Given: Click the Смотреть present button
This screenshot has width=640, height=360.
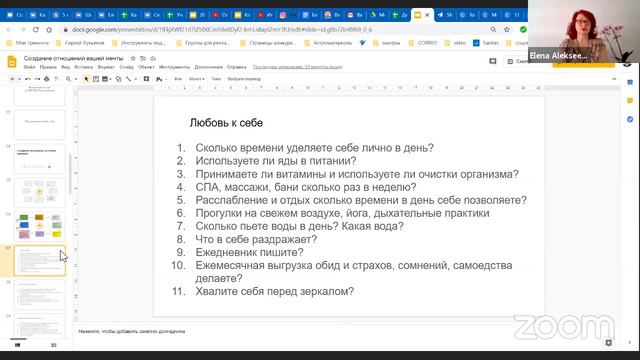Looking at the screenshot, I should pyautogui.click(x=517, y=61).
